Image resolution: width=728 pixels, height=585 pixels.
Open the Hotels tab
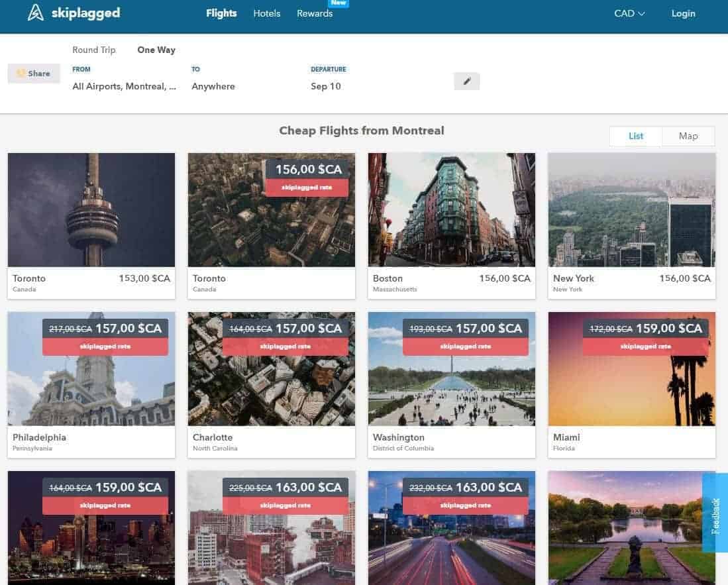[266, 13]
